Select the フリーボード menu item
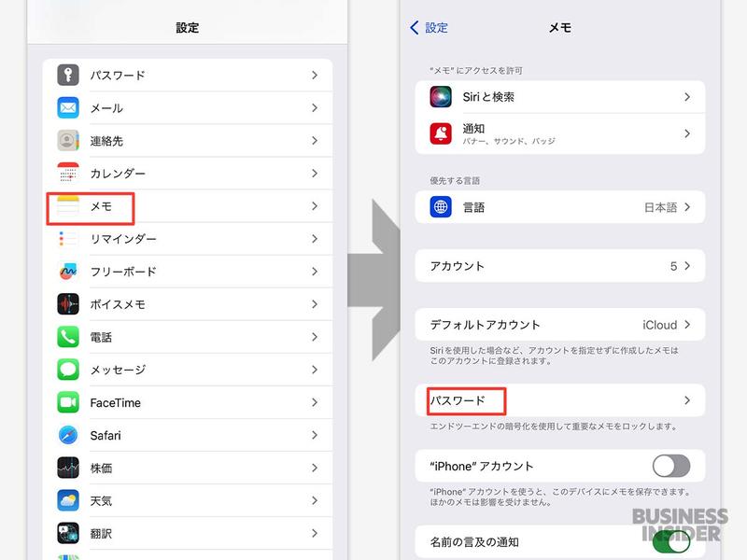747x560 pixels. pos(188,272)
